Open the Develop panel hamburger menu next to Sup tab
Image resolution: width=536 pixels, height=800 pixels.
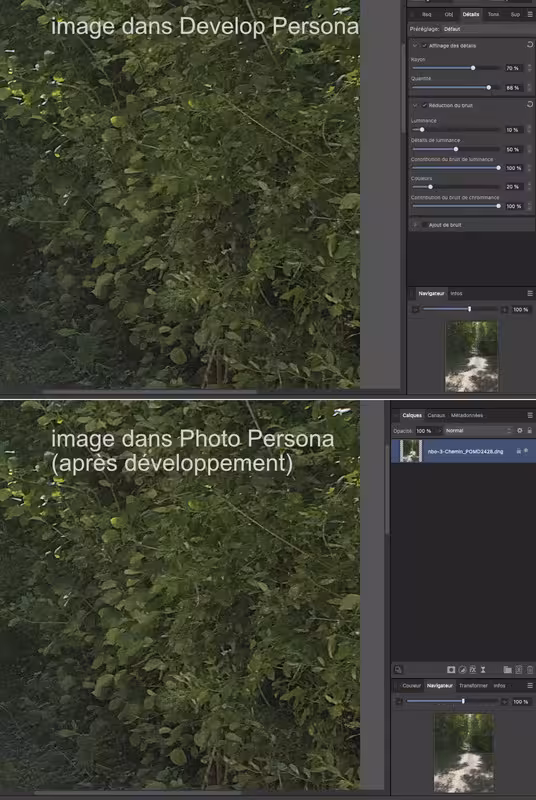[530, 14]
